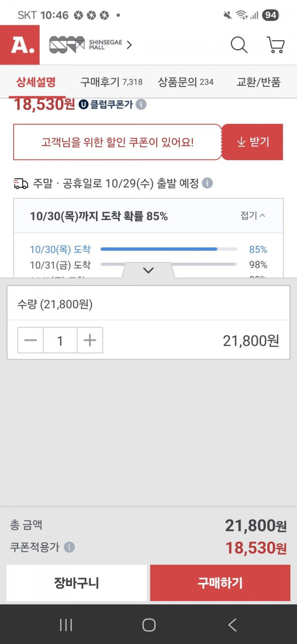Switch to the 상품문의 tab
Screen dimensions: 297x644
[185, 82]
